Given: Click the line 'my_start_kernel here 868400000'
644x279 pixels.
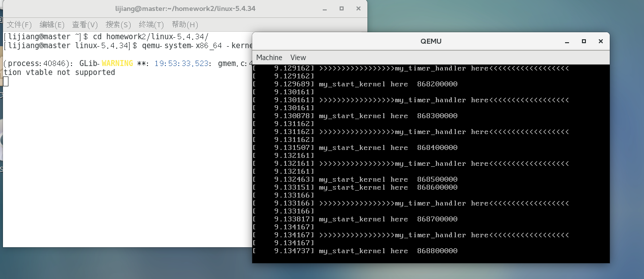Looking at the screenshot, I should coord(388,148).
